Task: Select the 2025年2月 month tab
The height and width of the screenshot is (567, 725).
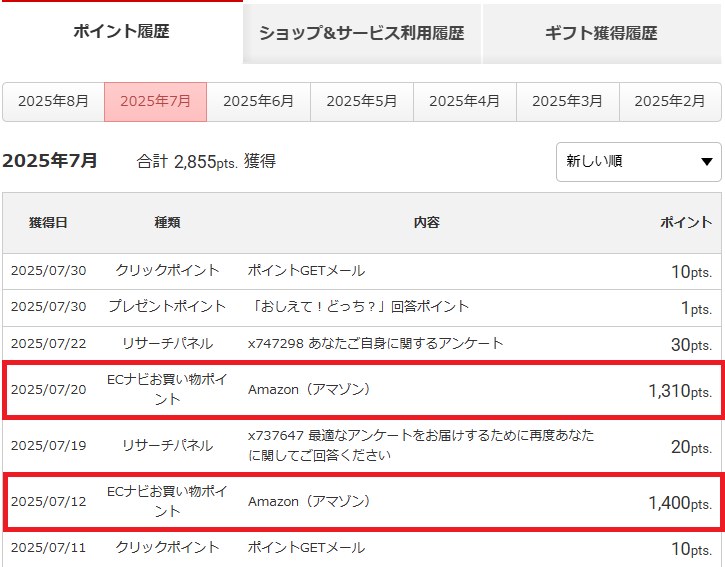Action: pos(670,101)
